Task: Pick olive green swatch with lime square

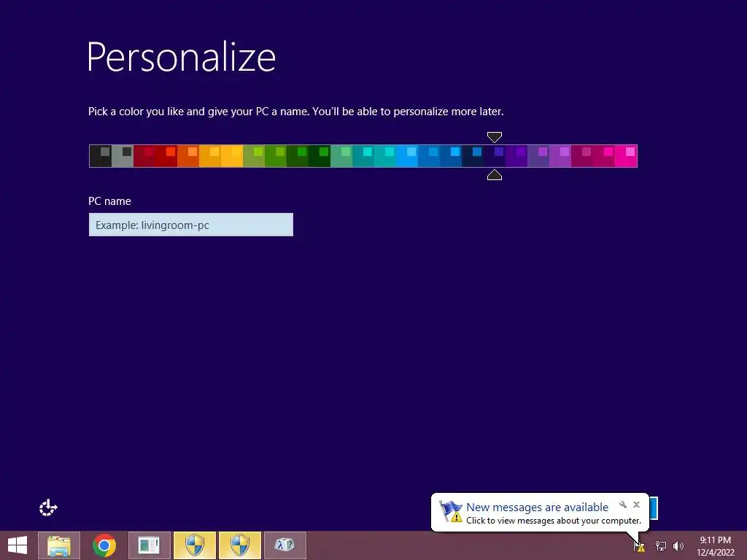Action: 254,156
